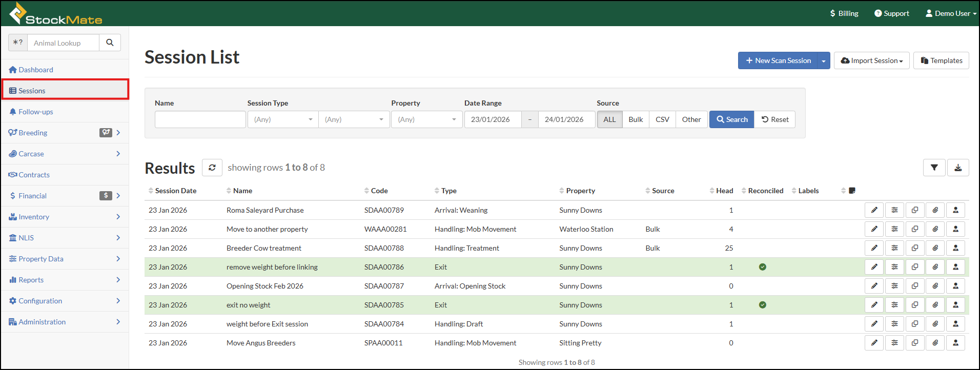Expand the Carcase sidebar section
This screenshot has height=370, width=980.
pyautogui.click(x=65, y=154)
